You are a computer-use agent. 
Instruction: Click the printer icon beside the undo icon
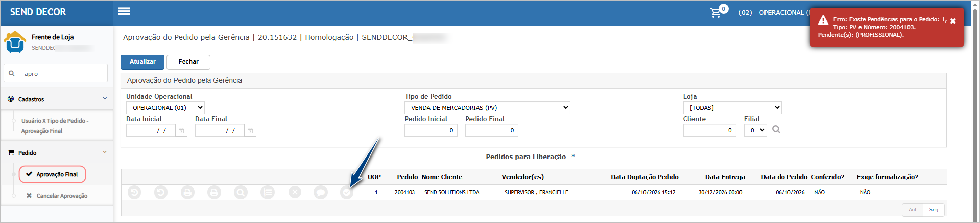coord(187,192)
